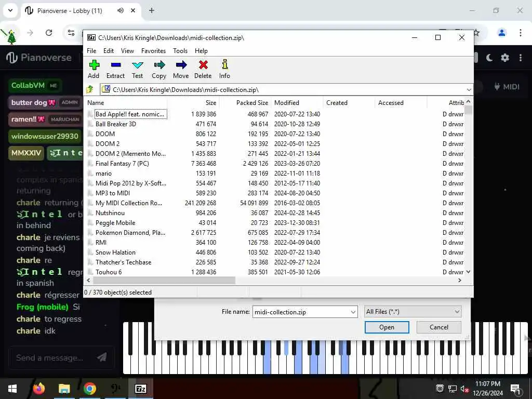Go up one folder level in 7-Zip
532x399 pixels.
tap(90, 89)
